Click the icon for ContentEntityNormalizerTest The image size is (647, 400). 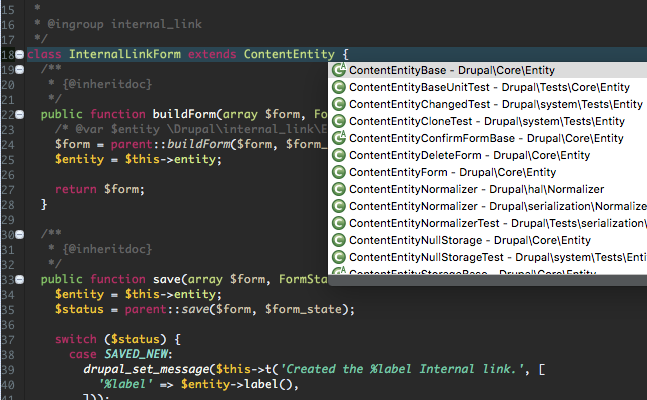[339, 223]
